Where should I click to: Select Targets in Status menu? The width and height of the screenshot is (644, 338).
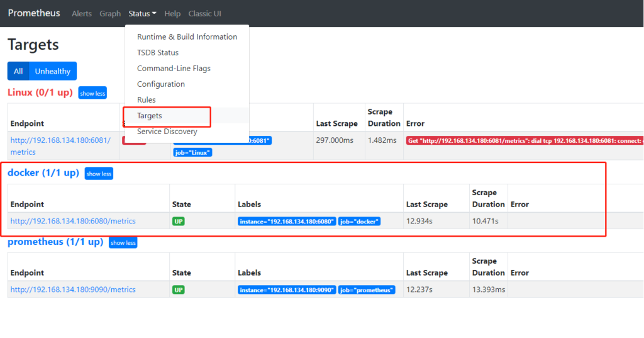tap(187, 116)
